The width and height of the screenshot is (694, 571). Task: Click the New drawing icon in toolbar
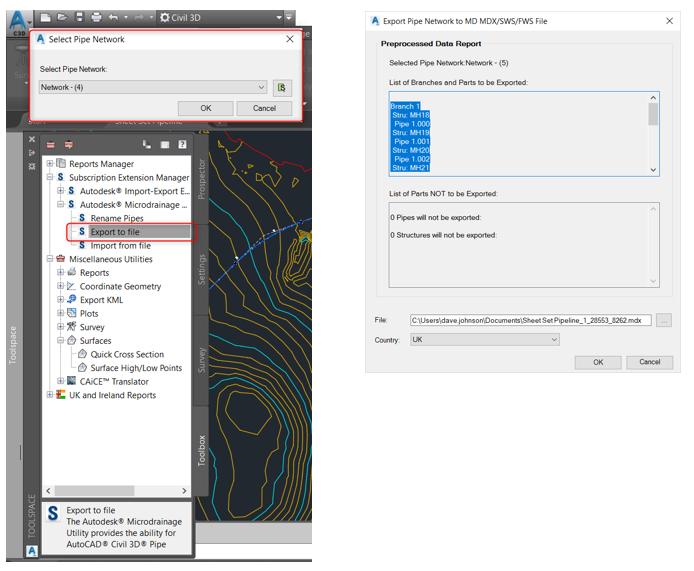(45, 17)
